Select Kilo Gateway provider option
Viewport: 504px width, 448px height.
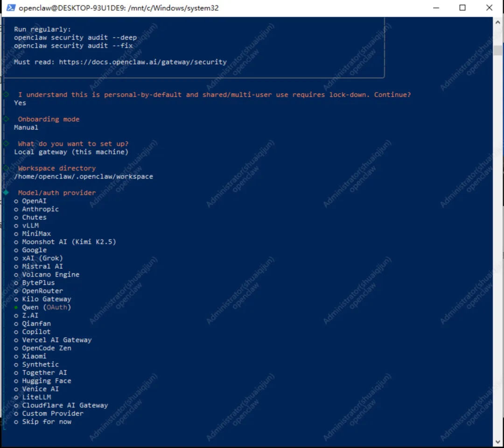(x=43, y=299)
